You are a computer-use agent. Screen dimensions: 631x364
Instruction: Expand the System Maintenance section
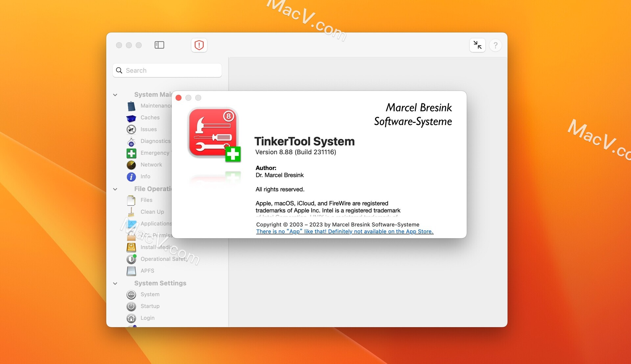pyautogui.click(x=115, y=94)
